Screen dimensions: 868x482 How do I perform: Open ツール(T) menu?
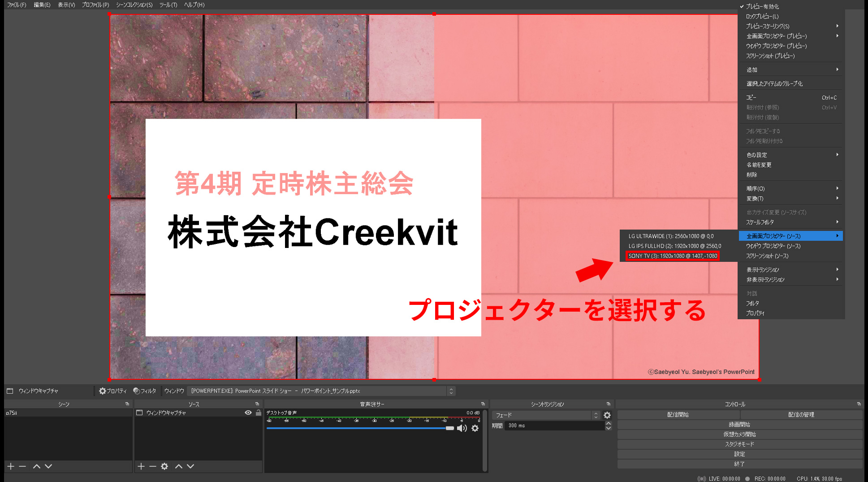click(168, 4)
